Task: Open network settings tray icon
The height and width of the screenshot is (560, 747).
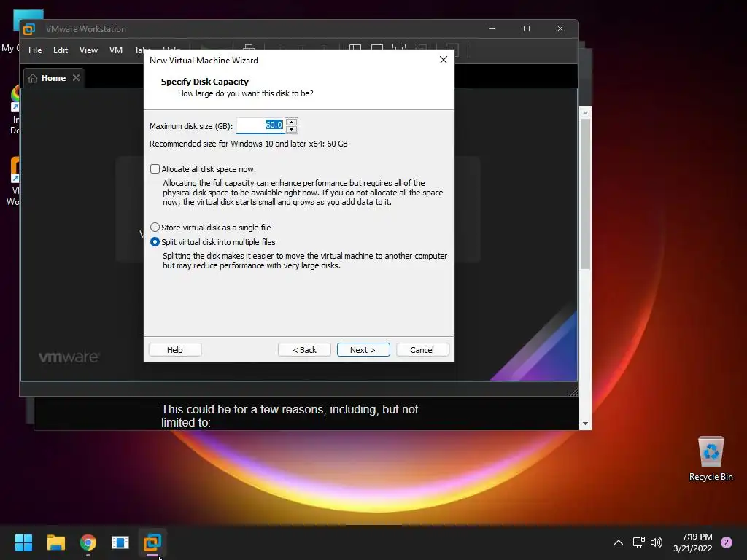Action: [x=639, y=542]
